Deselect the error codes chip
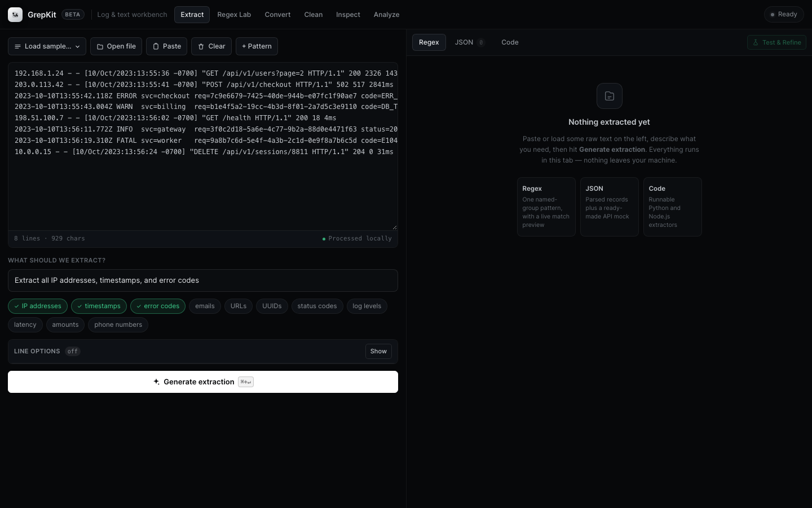Screen dimensions: 812x508 click(x=158, y=306)
